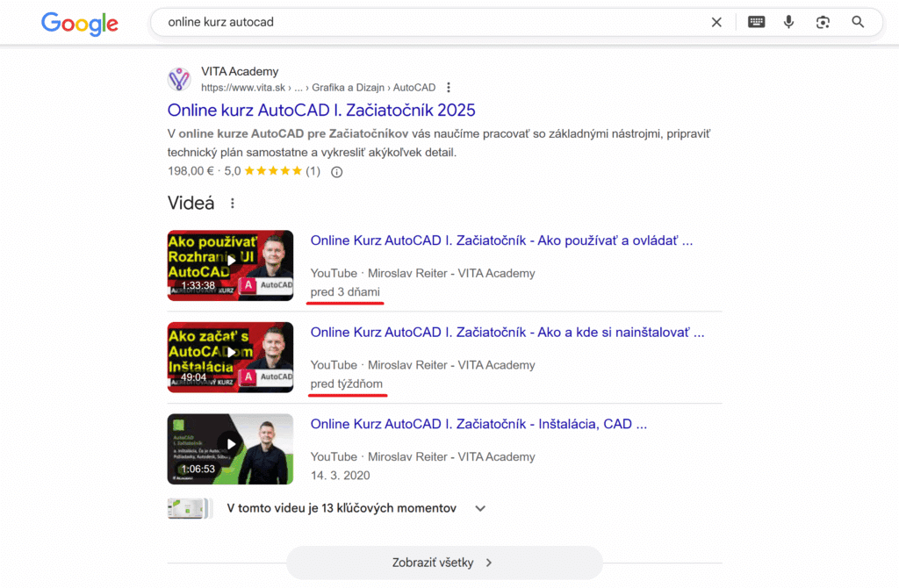Image resolution: width=899 pixels, height=588 pixels.
Task: Submit search with magnifying glass icon
Action: 858,22
